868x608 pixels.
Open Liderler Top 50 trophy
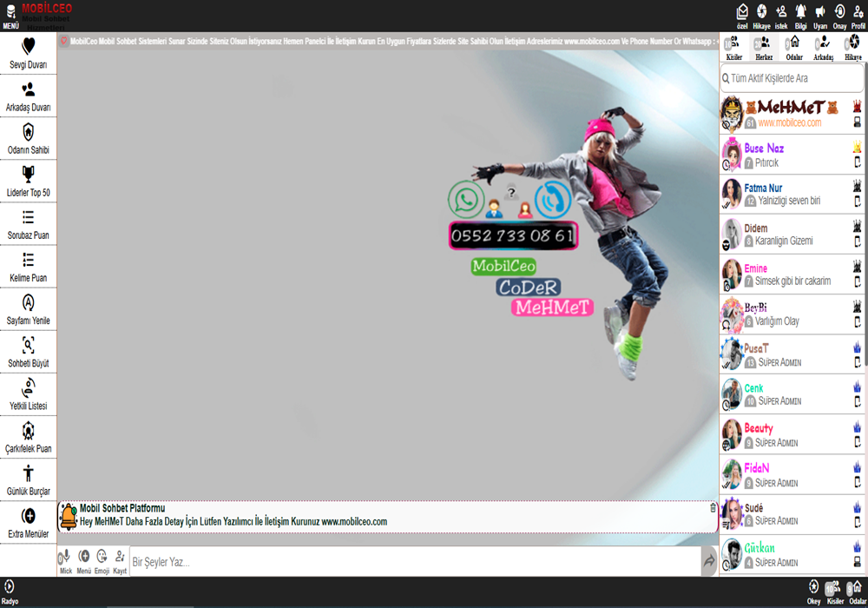(29, 175)
